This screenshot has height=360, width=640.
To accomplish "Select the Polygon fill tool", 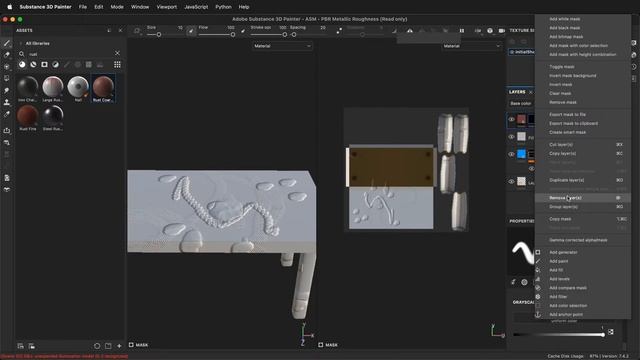I will [7, 78].
